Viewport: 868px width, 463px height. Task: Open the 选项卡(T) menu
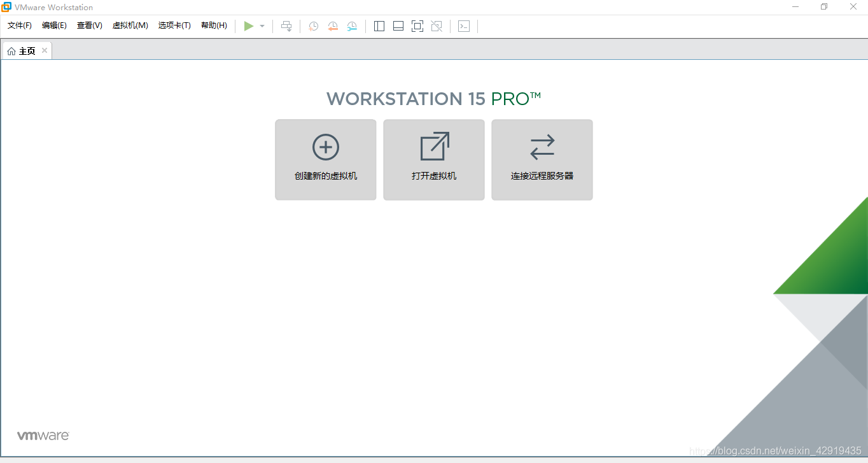pyautogui.click(x=174, y=25)
